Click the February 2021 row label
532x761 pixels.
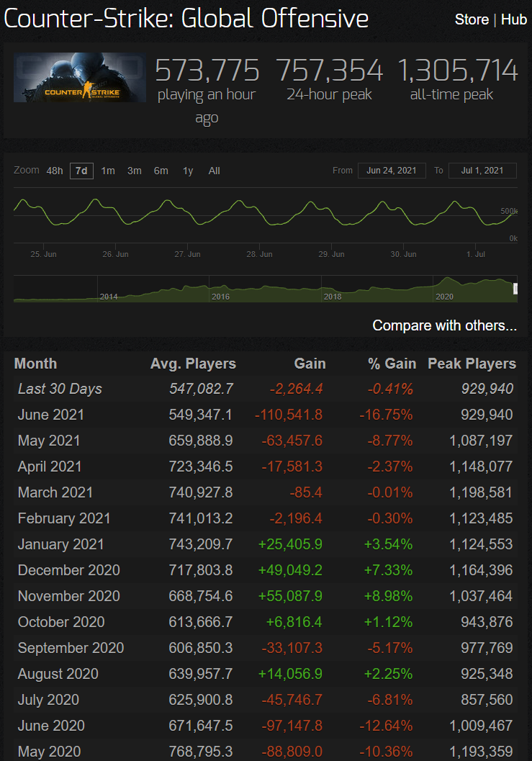[x=64, y=518]
